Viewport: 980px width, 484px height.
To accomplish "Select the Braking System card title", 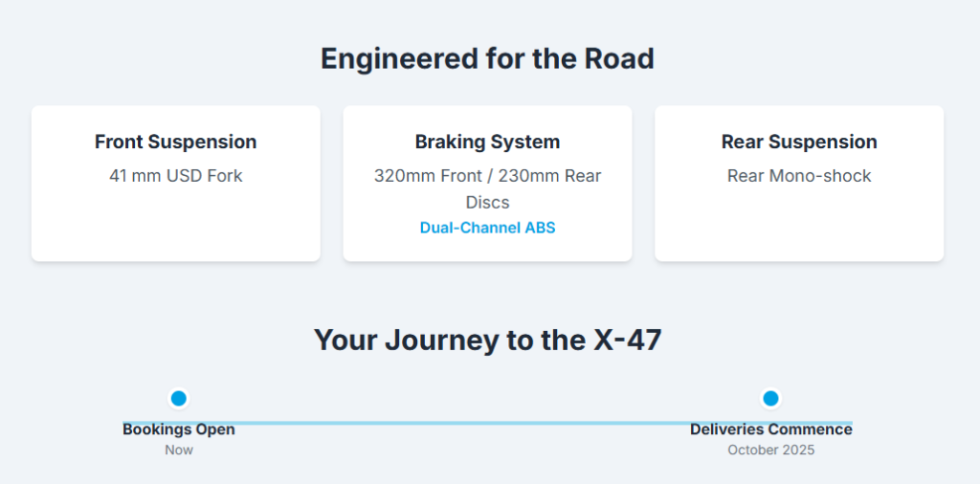I will pyautogui.click(x=487, y=142).
